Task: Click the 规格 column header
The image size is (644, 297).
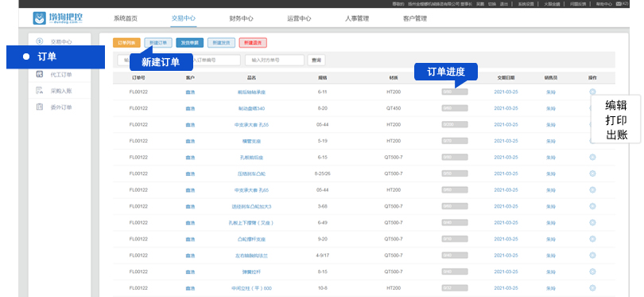Action: click(323, 77)
